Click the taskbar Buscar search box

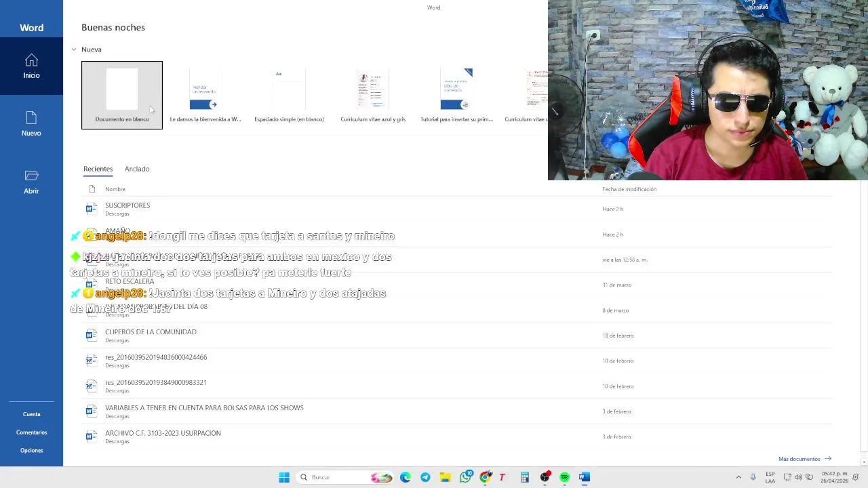pos(346,477)
